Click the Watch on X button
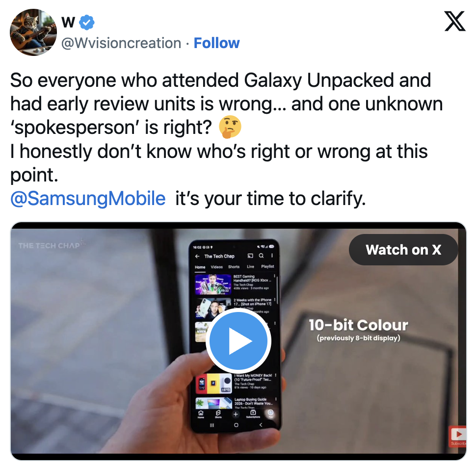Image resolution: width=476 pixels, height=466 pixels. point(403,250)
